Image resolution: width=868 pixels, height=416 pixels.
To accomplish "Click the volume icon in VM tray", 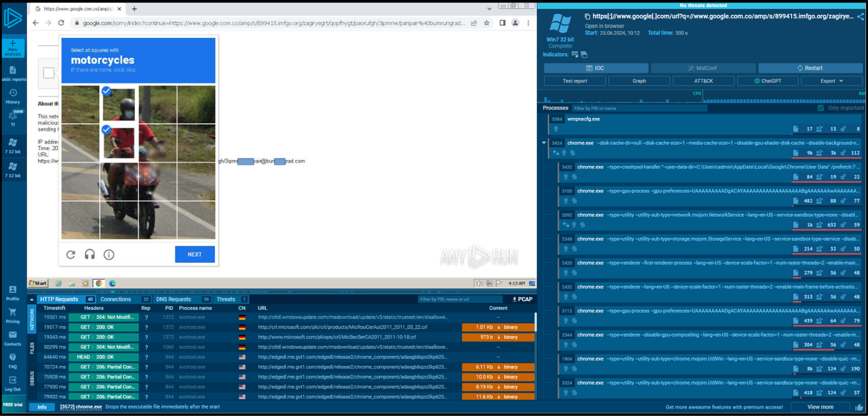I will [x=480, y=283].
